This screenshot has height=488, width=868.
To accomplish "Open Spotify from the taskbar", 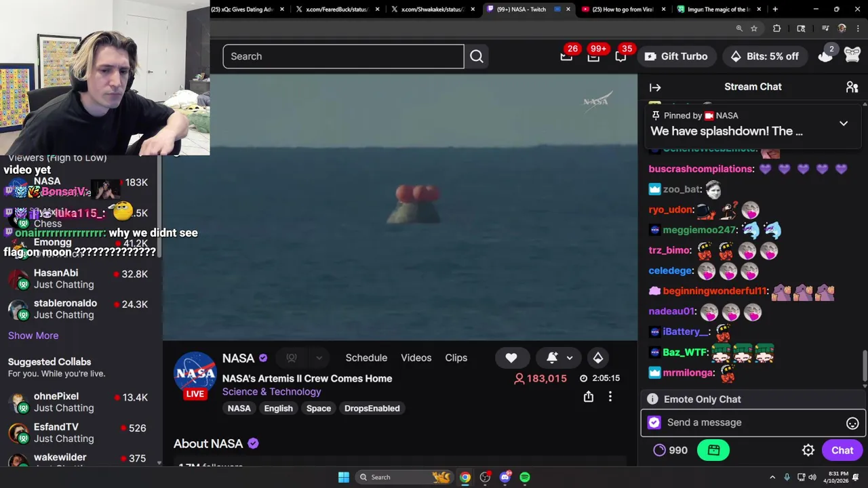I will click(x=525, y=477).
